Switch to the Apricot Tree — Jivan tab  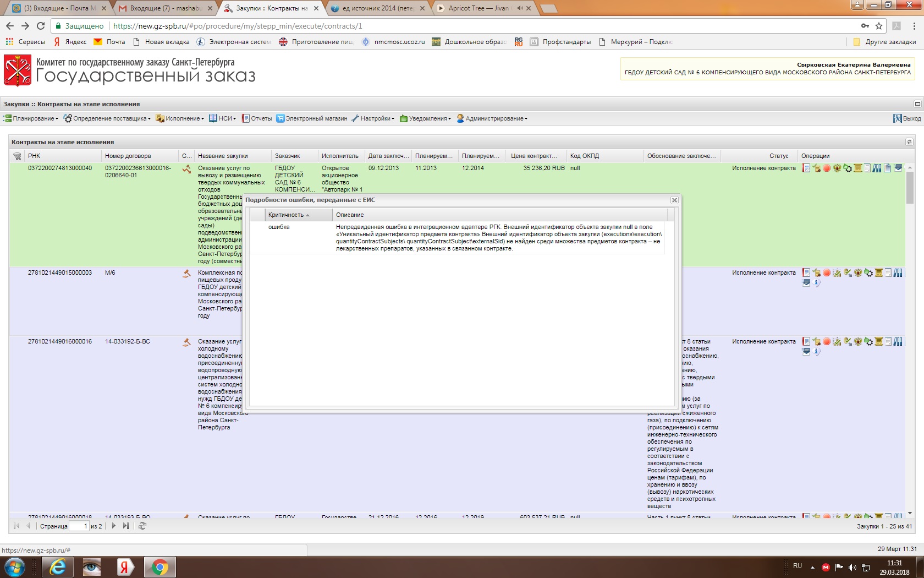click(x=483, y=8)
